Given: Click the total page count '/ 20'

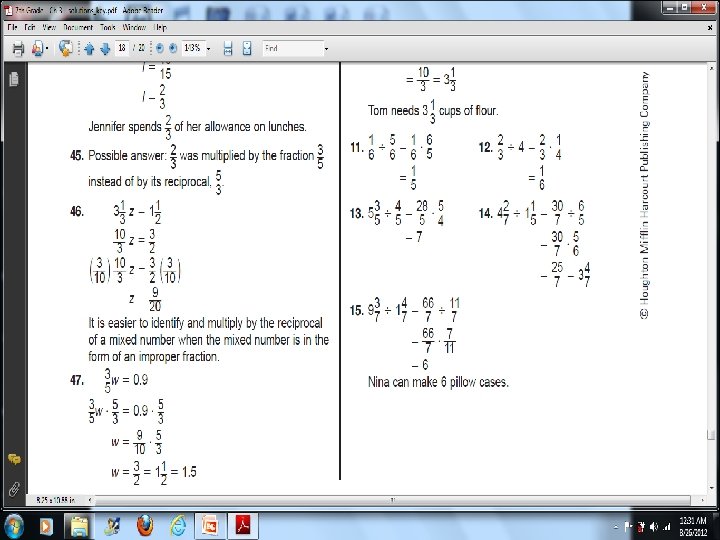Looking at the screenshot, I should pyautogui.click(x=139, y=48).
